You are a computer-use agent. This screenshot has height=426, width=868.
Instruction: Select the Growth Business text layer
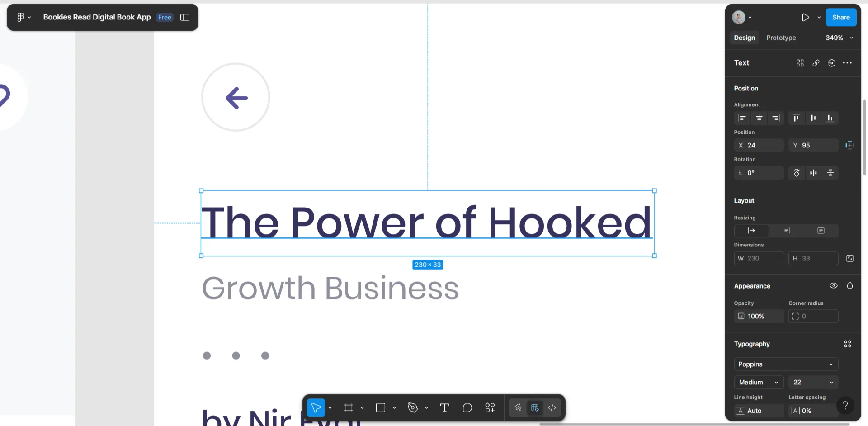pos(330,288)
